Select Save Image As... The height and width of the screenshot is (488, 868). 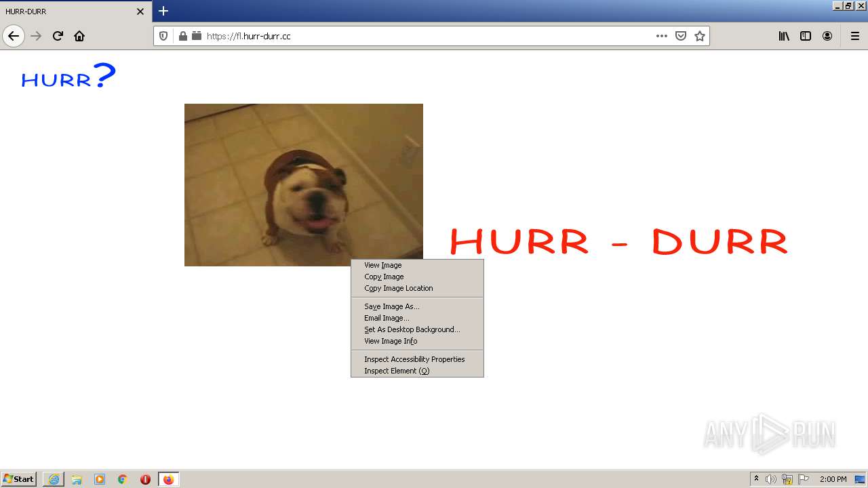coord(417,306)
